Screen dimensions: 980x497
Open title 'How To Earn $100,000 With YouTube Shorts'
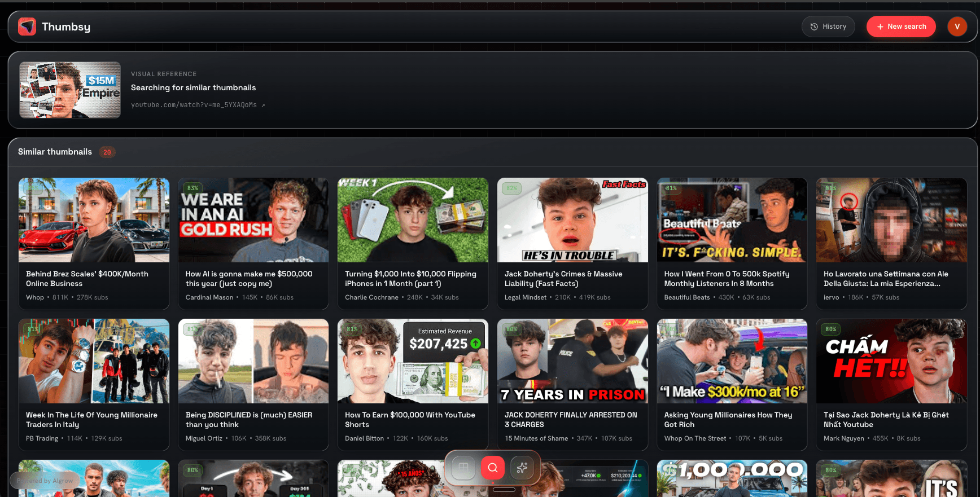pos(410,420)
